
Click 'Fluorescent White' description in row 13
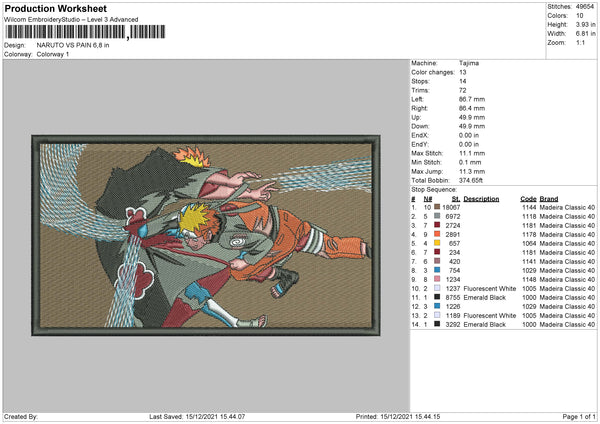489,315
